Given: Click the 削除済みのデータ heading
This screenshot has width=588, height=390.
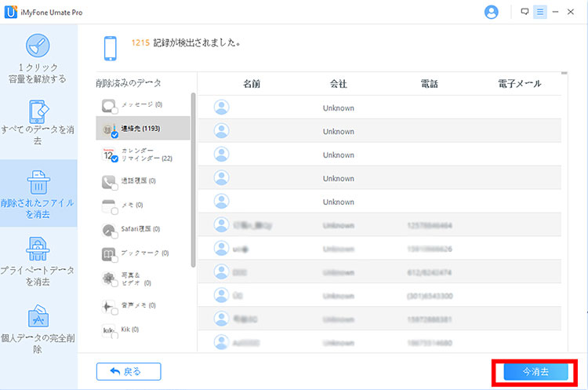Looking at the screenshot, I should pos(129,83).
